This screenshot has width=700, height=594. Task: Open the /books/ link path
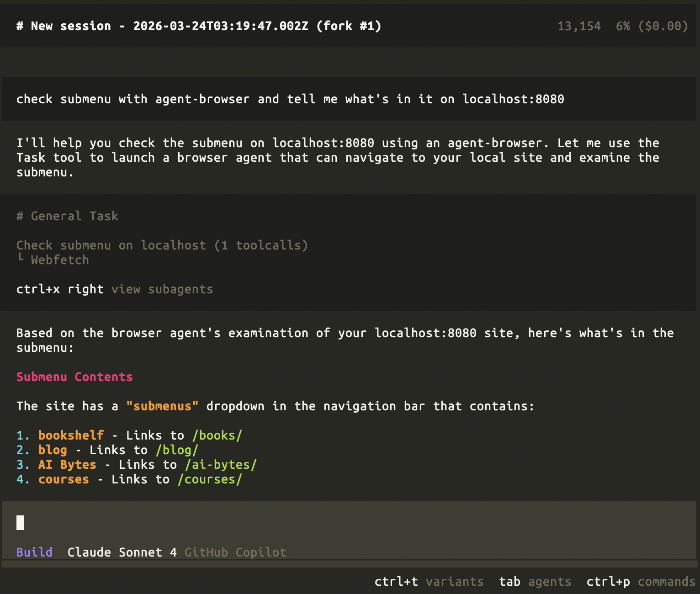pyautogui.click(x=217, y=435)
